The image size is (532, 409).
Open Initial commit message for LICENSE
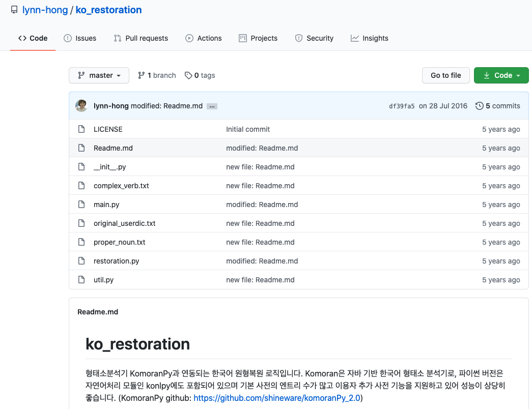tap(248, 129)
